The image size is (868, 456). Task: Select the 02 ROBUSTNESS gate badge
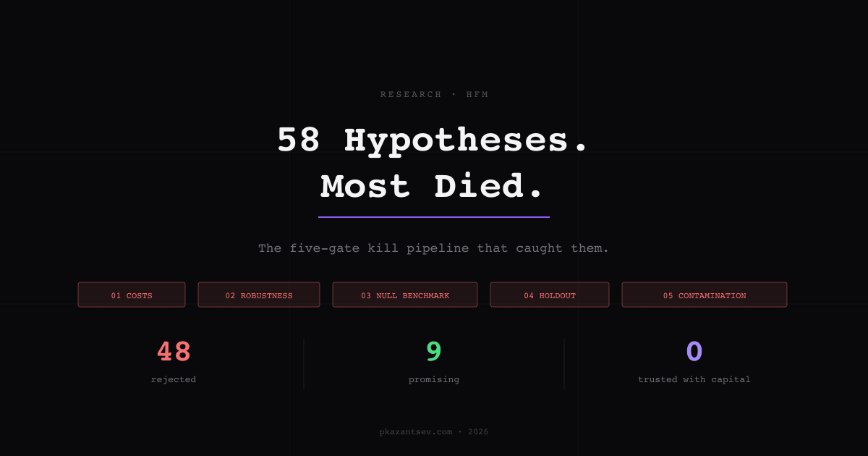259,295
